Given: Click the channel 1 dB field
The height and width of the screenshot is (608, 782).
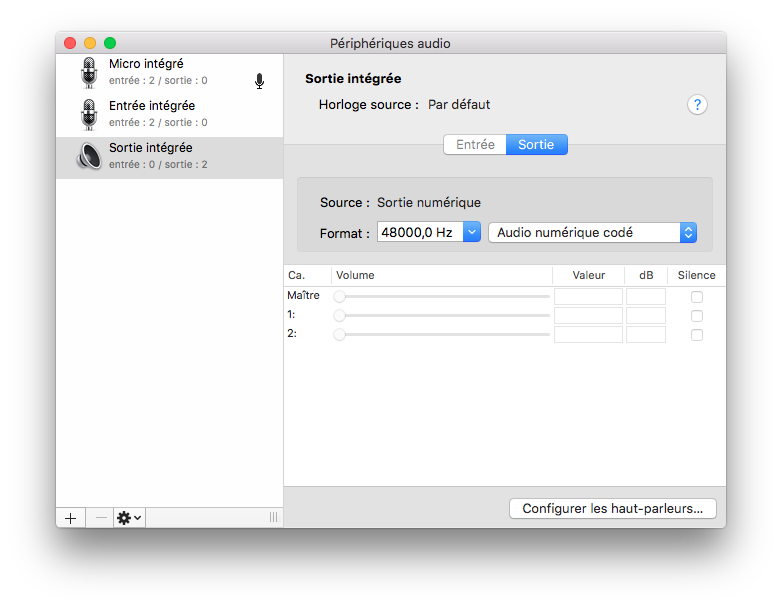Looking at the screenshot, I should [646, 316].
